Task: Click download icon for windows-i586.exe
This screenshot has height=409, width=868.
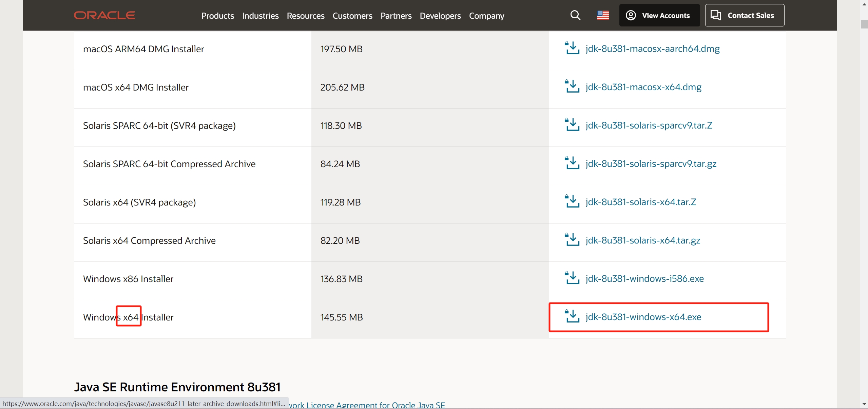Action: (572, 278)
